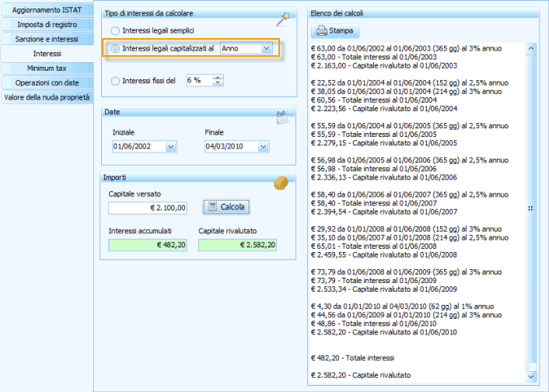The height and width of the screenshot is (392, 549).
Task: Click '€ 2.279,15 - Capitale rivalutato al 01/06/2005'
Action: [384, 143]
